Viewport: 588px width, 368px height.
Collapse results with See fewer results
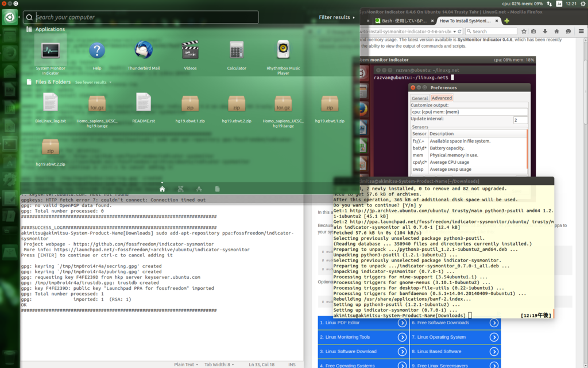pyautogui.click(x=93, y=82)
